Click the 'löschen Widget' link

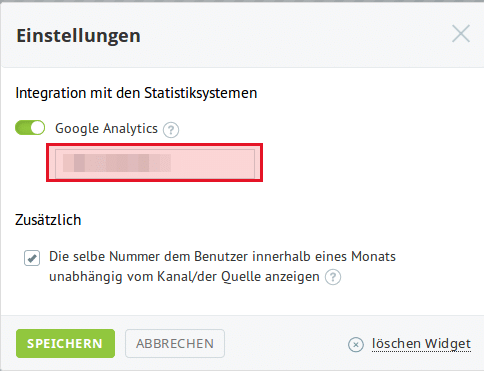pos(421,344)
